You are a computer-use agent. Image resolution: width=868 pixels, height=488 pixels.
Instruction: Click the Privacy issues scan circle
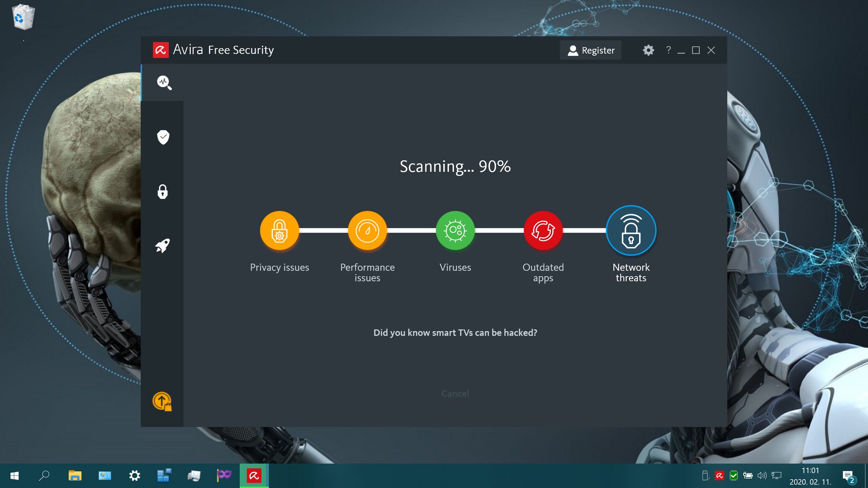tap(280, 230)
